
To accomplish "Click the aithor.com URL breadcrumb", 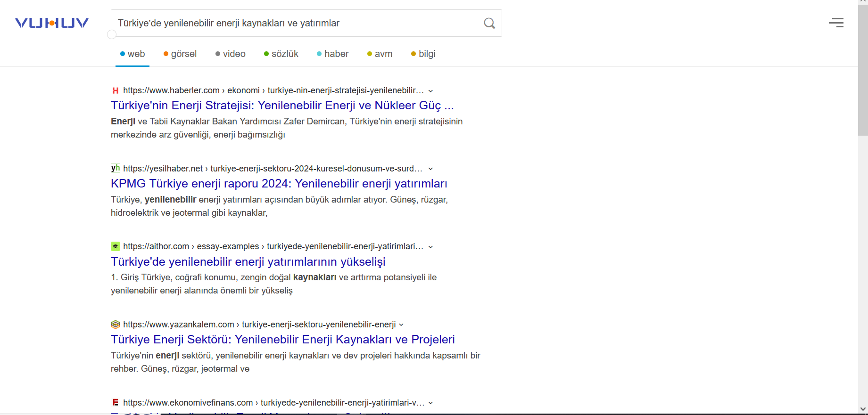I will pyautogui.click(x=273, y=246).
